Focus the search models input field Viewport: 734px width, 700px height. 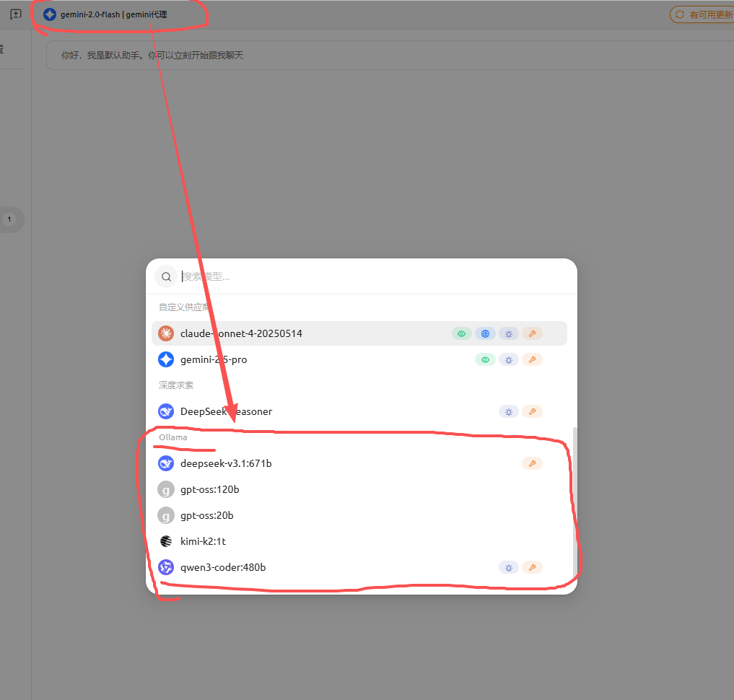coord(361,276)
